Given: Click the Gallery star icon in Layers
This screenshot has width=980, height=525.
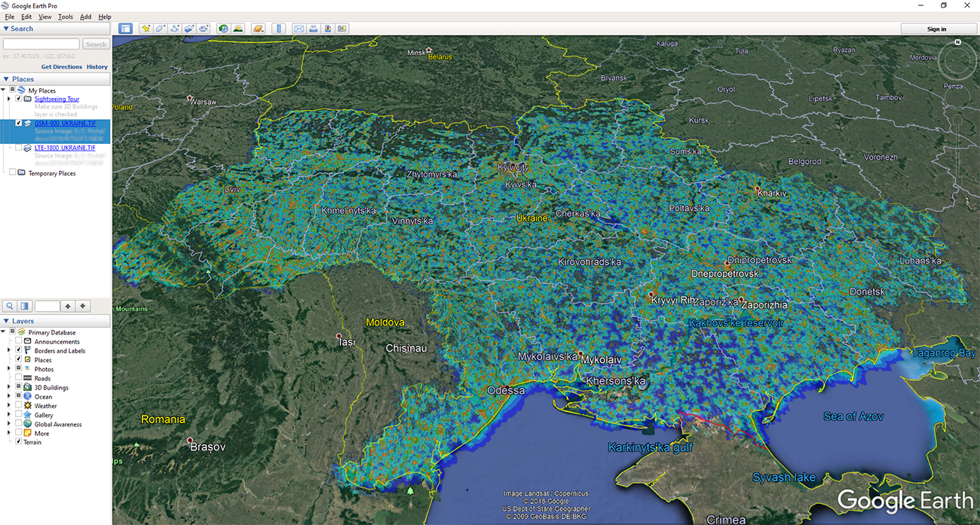Looking at the screenshot, I should (28, 415).
